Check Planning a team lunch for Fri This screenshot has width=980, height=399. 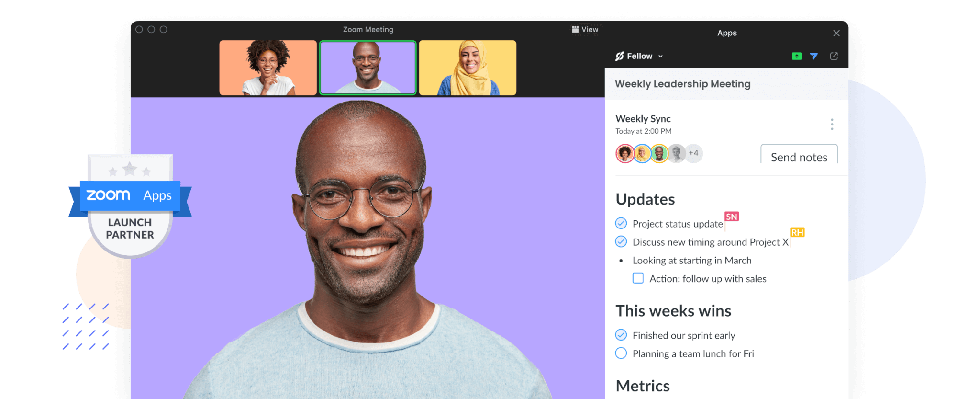[x=621, y=353]
